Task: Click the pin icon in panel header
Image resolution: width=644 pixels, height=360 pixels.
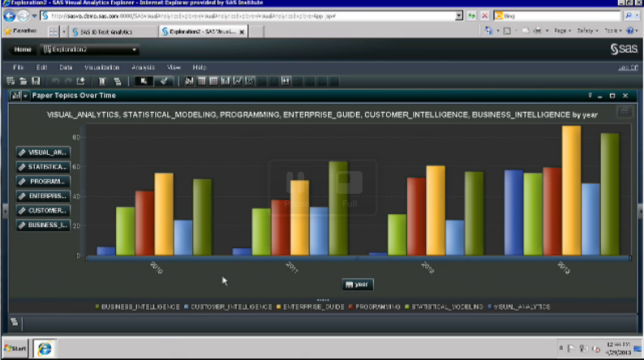Action: [590, 96]
